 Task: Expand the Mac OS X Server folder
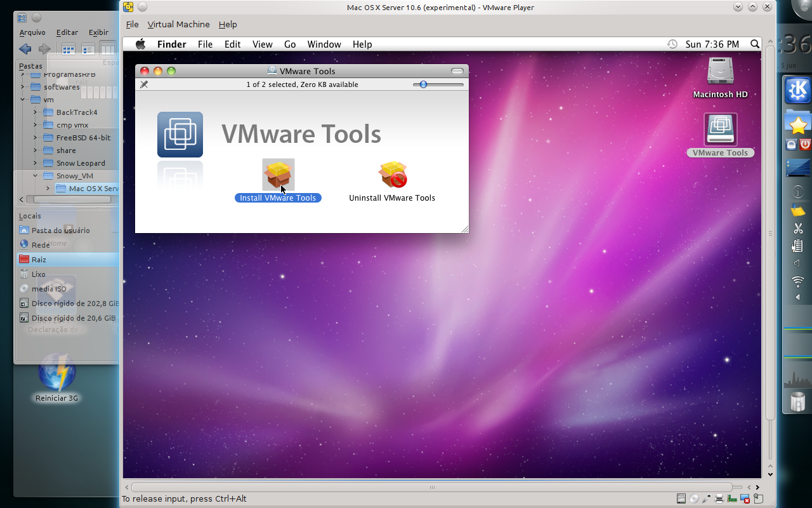48,189
